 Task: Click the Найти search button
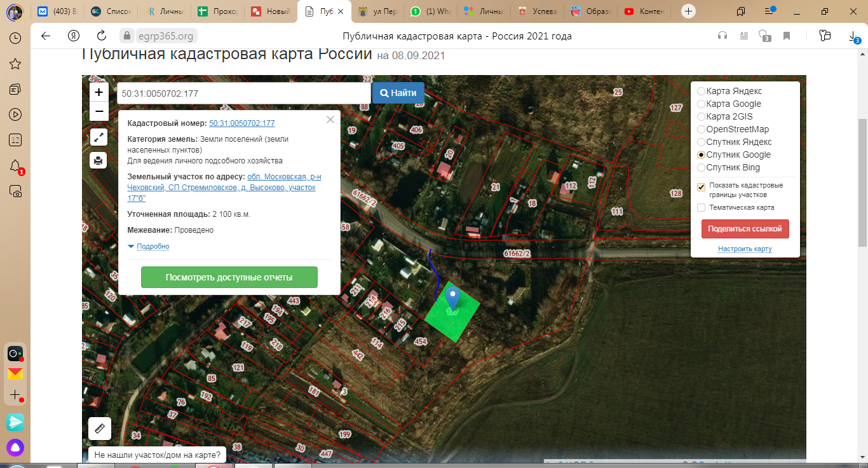(x=398, y=93)
